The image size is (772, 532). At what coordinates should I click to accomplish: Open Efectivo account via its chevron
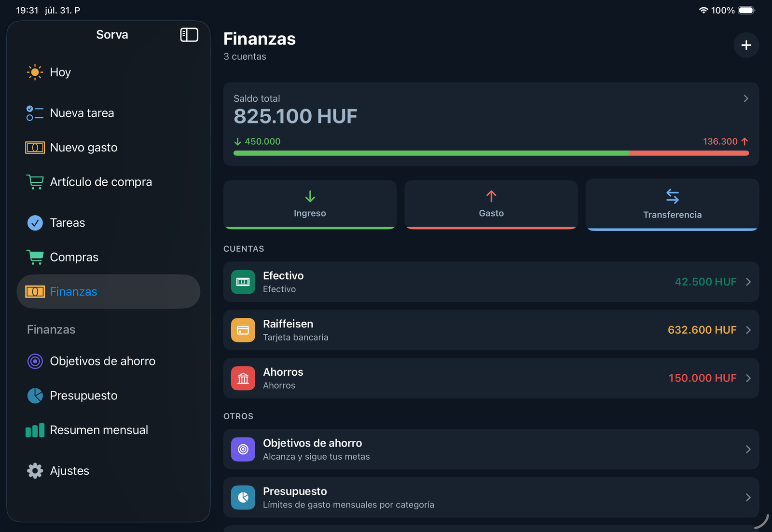point(748,282)
